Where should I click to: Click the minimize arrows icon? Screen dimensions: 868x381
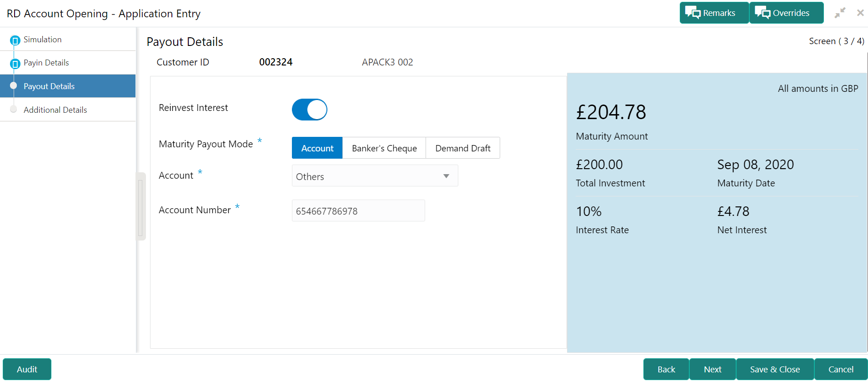(x=840, y=13)
